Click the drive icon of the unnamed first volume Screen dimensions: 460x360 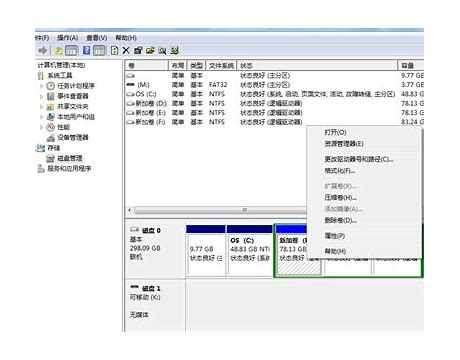(130, 76)
